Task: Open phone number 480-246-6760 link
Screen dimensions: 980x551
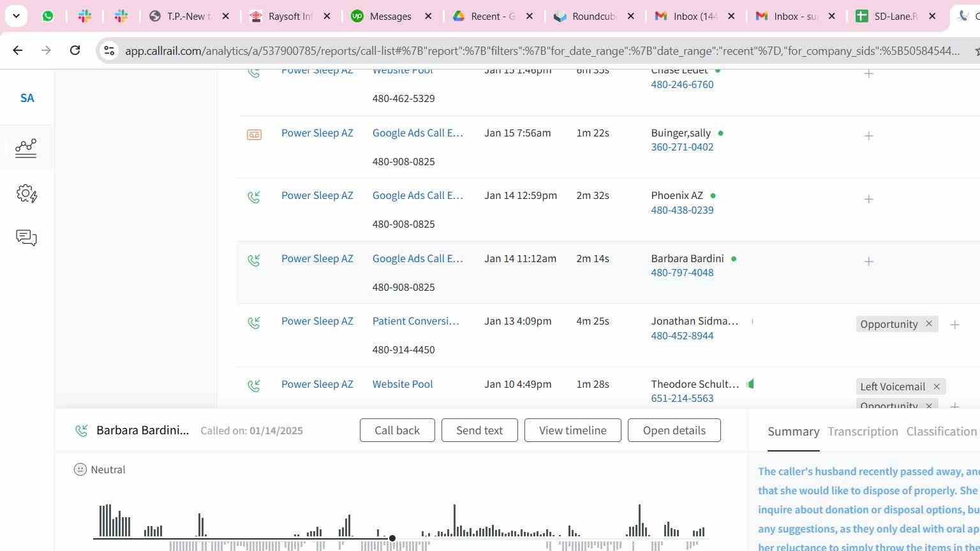Action: click(682, 85)
